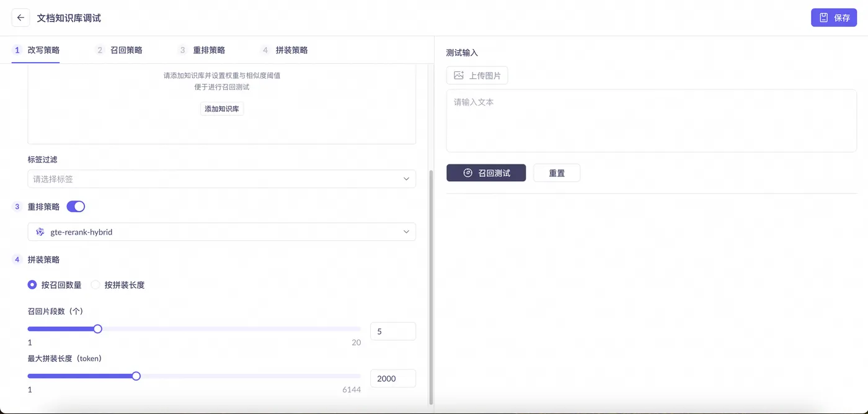Click the '保存' save button
The height and width of the screenshot is (414, 868).
834,18
